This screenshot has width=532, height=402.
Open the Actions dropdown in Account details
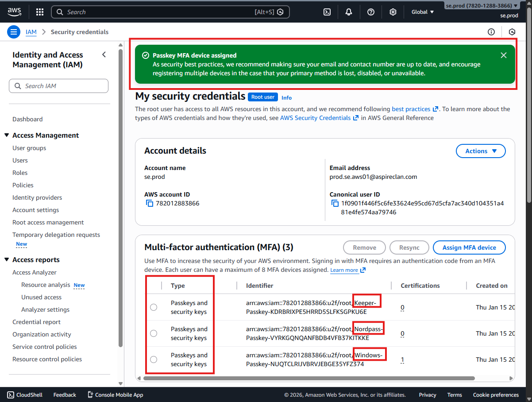481,151
